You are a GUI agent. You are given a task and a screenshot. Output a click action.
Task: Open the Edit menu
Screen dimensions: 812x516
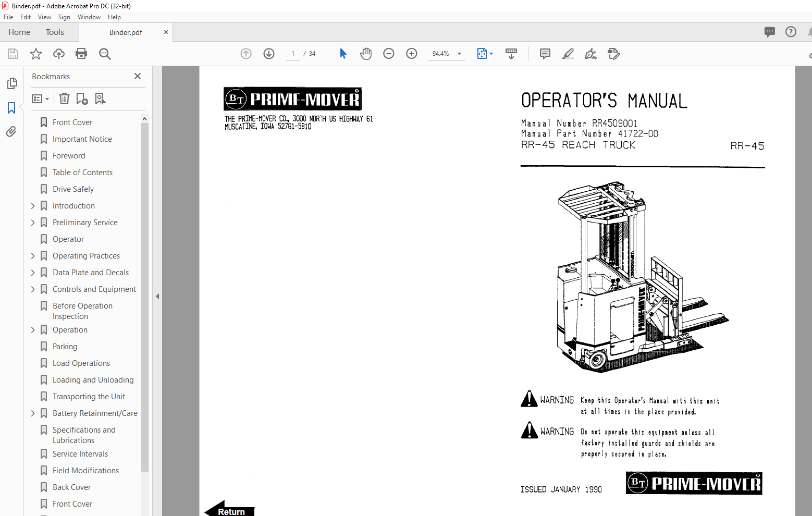(26, 17)
